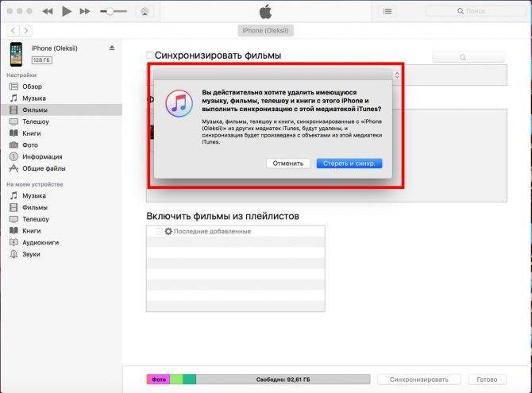532x393 pixels.
Task: Click the dropdown stepper arrows behind the dialog
Action: pos(397,75)
